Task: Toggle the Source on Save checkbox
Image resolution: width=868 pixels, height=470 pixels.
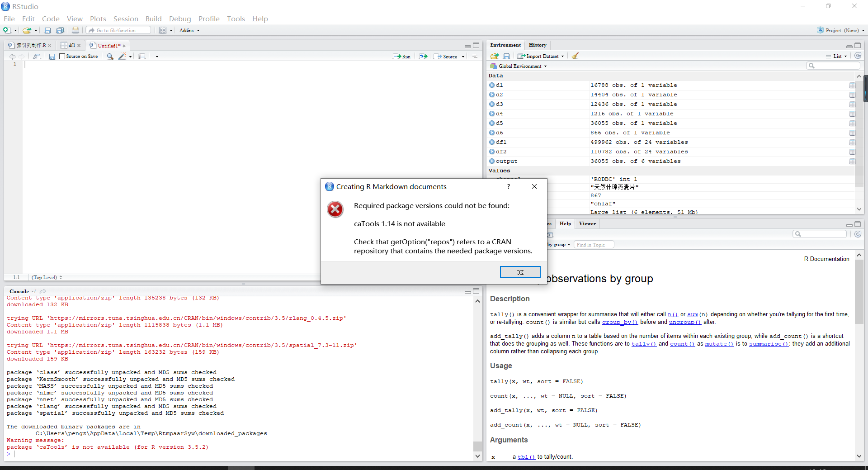Action: pyautogui.click(x=62, y=57)
